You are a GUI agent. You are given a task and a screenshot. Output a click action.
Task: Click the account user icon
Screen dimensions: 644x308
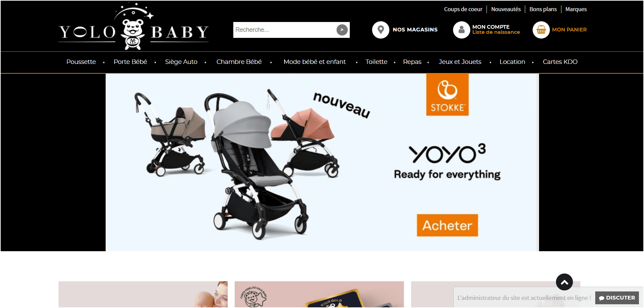[461, 30]
